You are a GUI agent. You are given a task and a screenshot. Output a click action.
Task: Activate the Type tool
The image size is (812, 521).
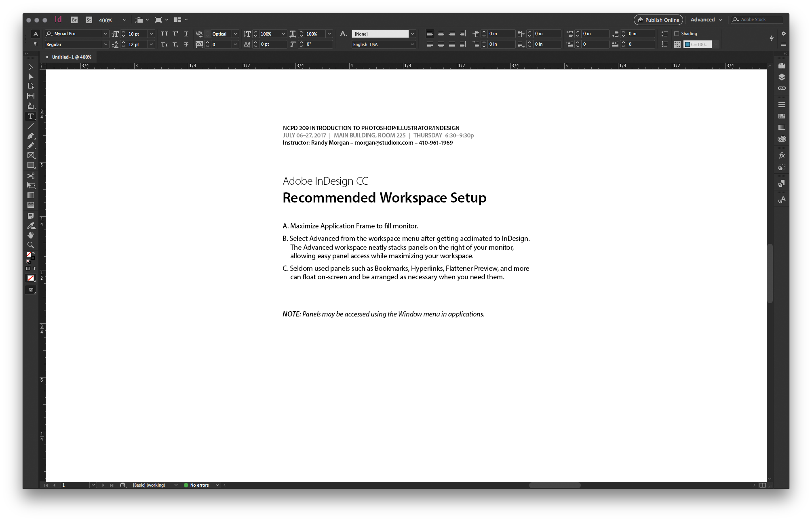pos(31,116)
